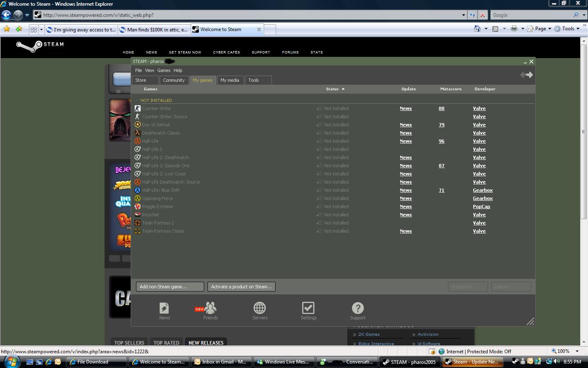Click the Team Fortress Classic game icon
This screenshot has height=368, width=588.
[138, 231]
